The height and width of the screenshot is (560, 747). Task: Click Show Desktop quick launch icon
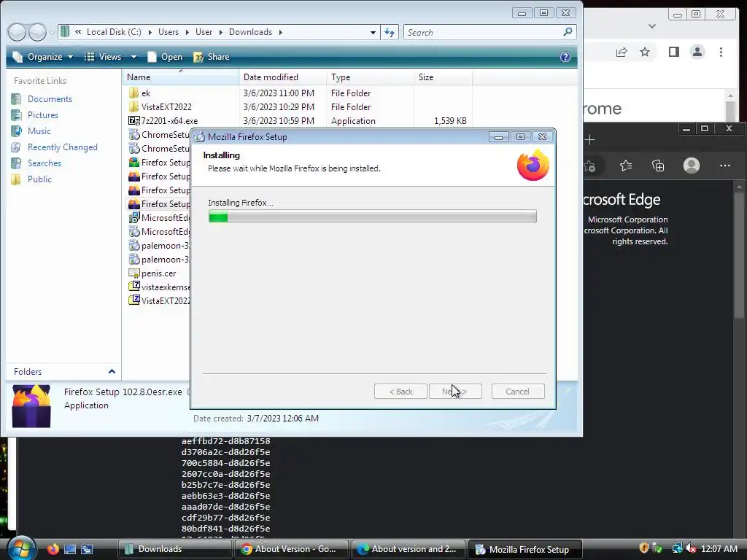(x=70, y=549)
